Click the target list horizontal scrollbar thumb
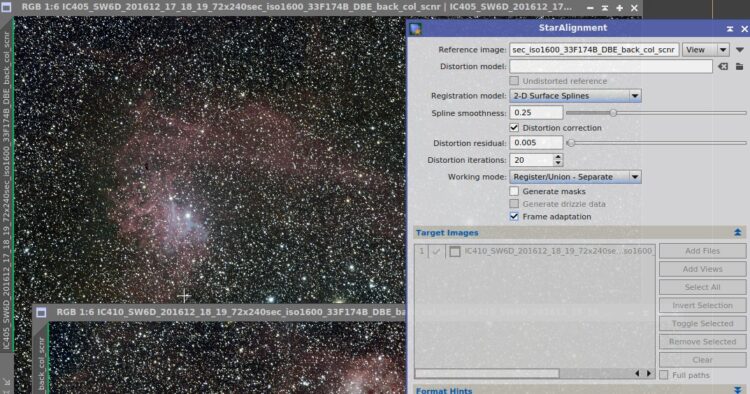 pos(487,373)
